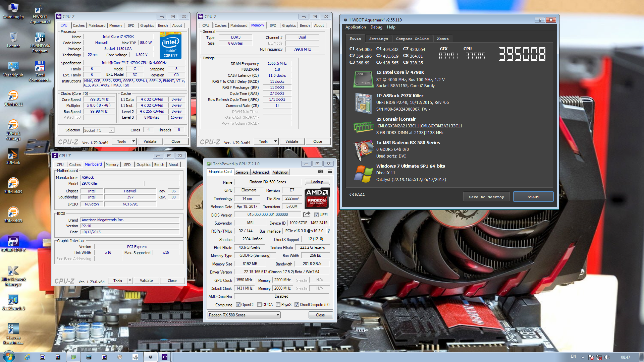Open Bench tab in CPU-Z Mainboard window
The height and width of the screenshot is (362, 644).
tap(159, 165)
